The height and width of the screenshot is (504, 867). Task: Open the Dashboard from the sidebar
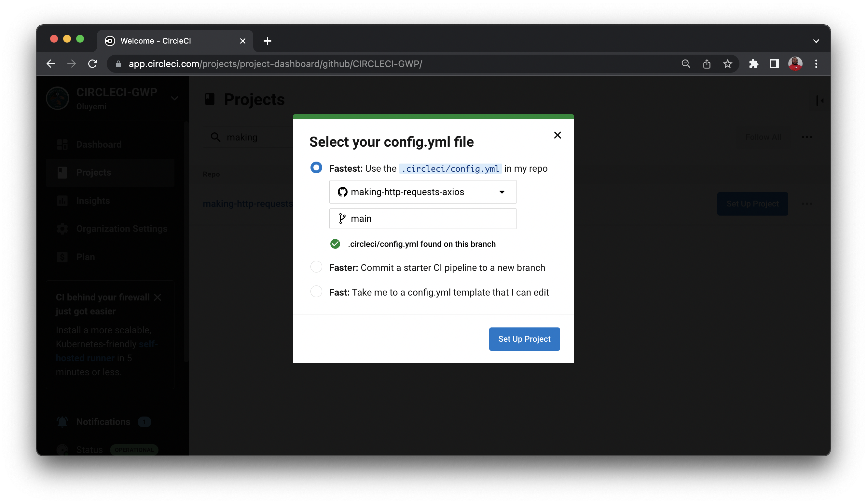(x=62, y=144)
